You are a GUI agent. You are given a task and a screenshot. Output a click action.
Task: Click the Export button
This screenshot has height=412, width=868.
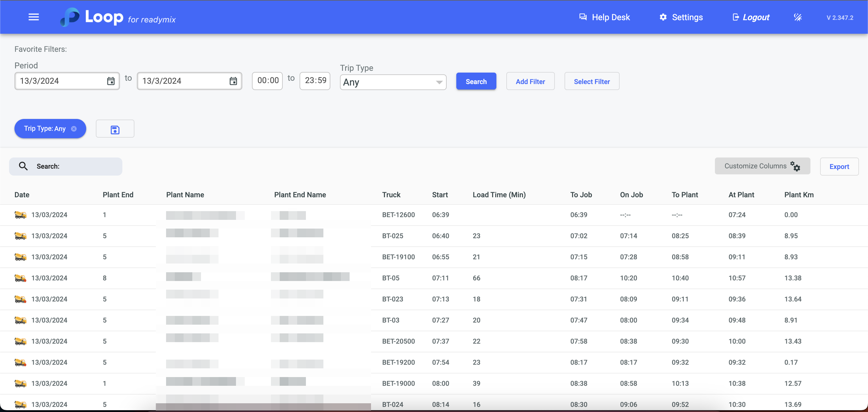839,167
